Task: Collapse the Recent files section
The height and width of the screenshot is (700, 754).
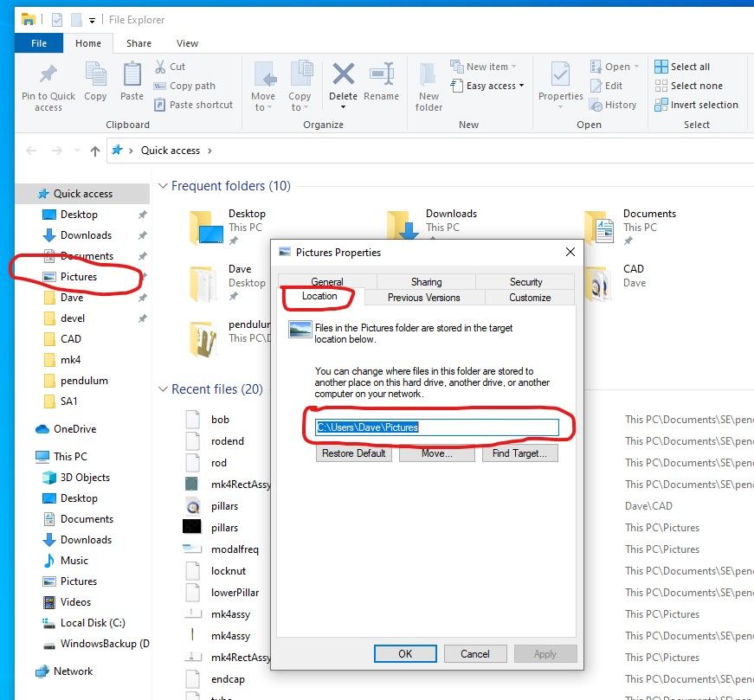Action: point(162,389)
